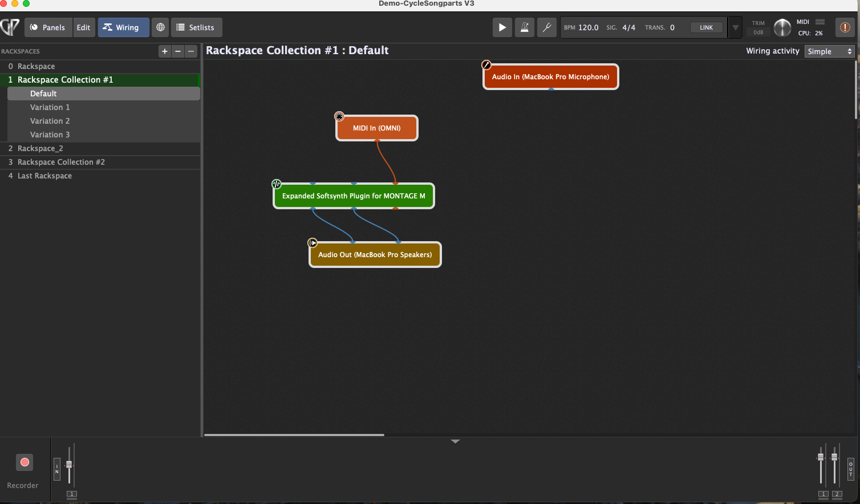Toggle Ableton LINK sync
This screenshot has height=504, width=860.
point(706,27)
